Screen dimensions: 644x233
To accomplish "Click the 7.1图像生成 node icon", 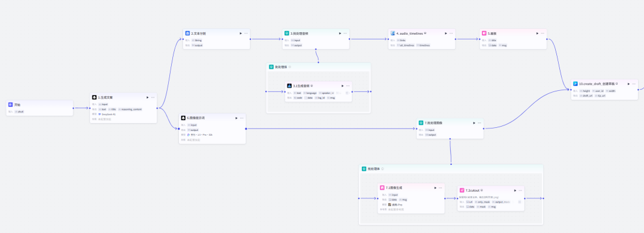I will [382, 188].
